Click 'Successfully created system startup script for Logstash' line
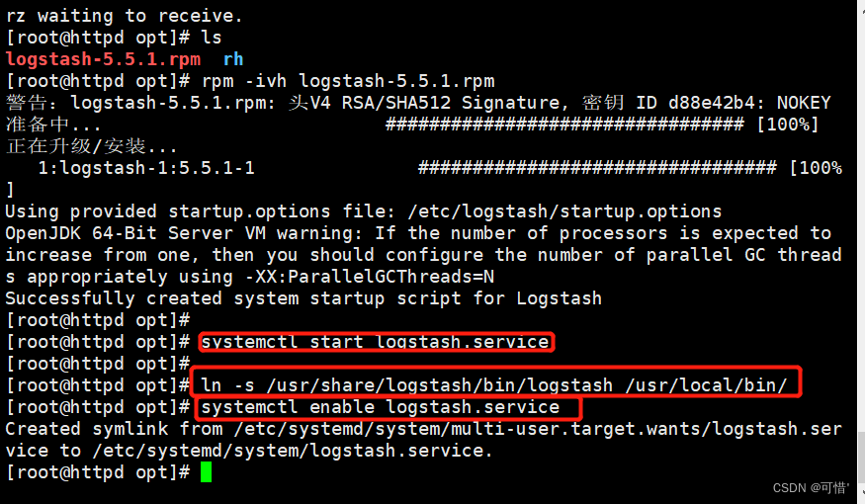 click(x=303, y=298)
